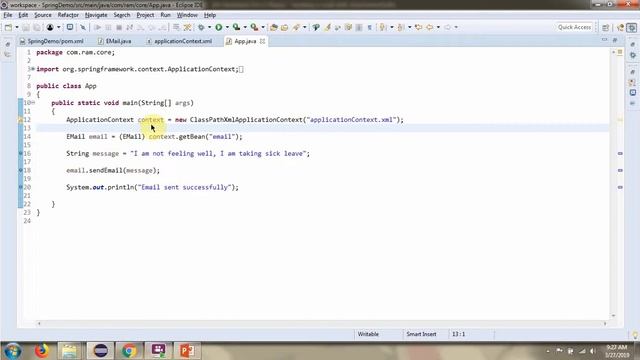640x360 pixels.
Task: Open the Navigate menu
Action: click(96, 15)
